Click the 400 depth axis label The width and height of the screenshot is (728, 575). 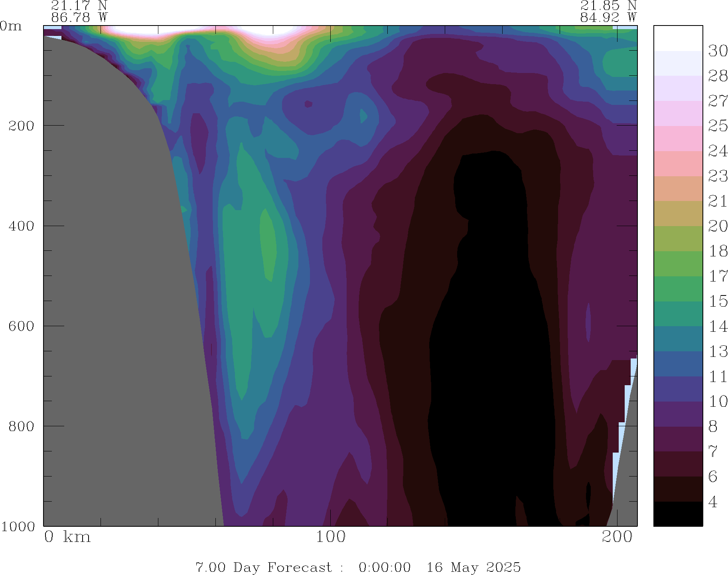click(22, 226)
